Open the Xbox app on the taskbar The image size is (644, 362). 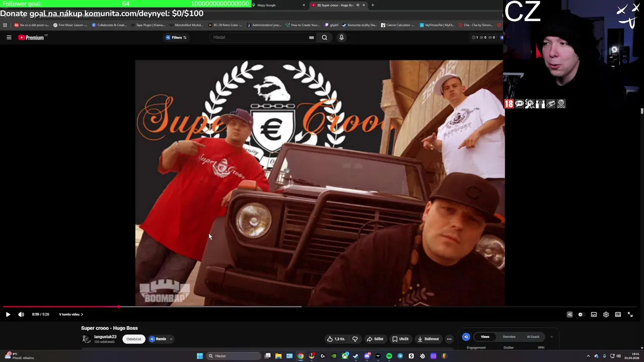coord(345,356)
